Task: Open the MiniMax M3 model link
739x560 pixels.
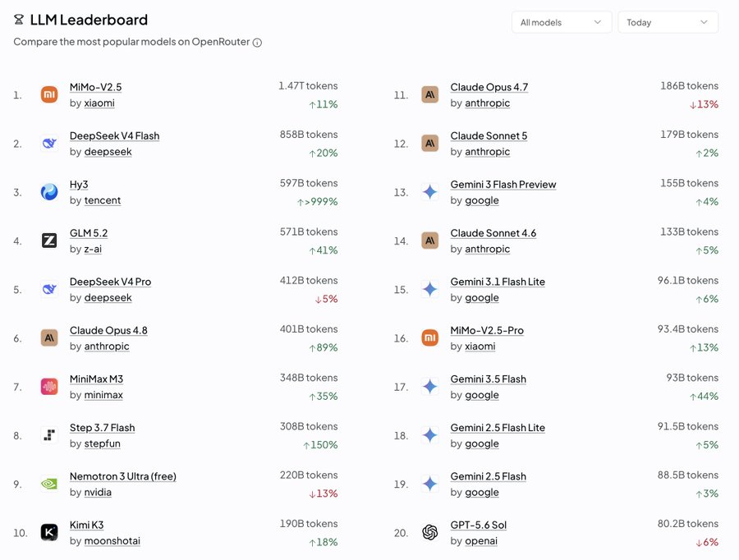Action: (96, 379)
